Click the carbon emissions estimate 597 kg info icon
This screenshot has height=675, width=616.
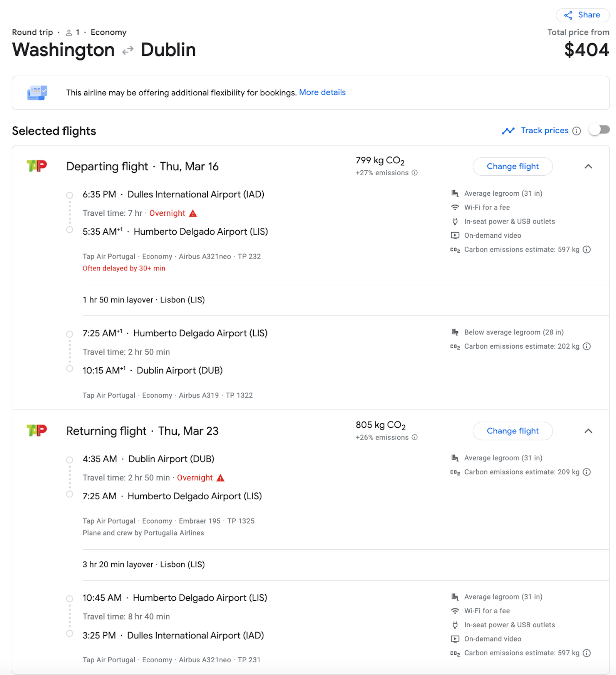click(x=586, y=249)
